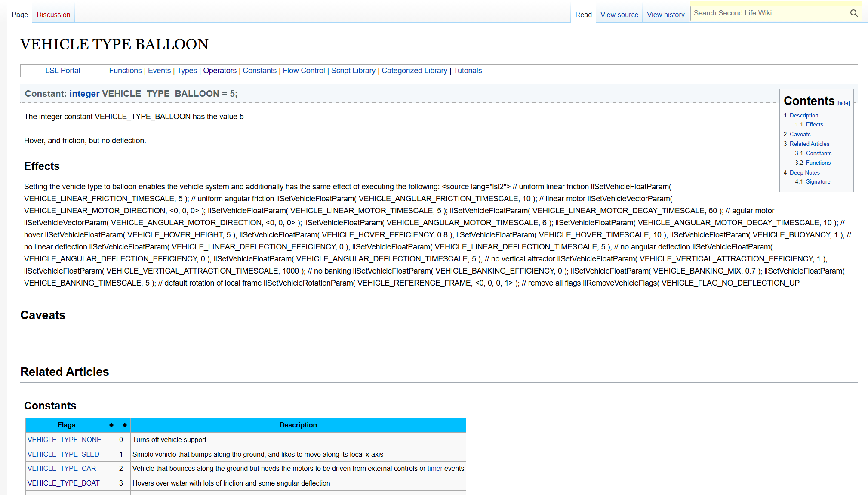Jump to Signature contents entry
Screen dimensions: 868x495
click(818, 181)
